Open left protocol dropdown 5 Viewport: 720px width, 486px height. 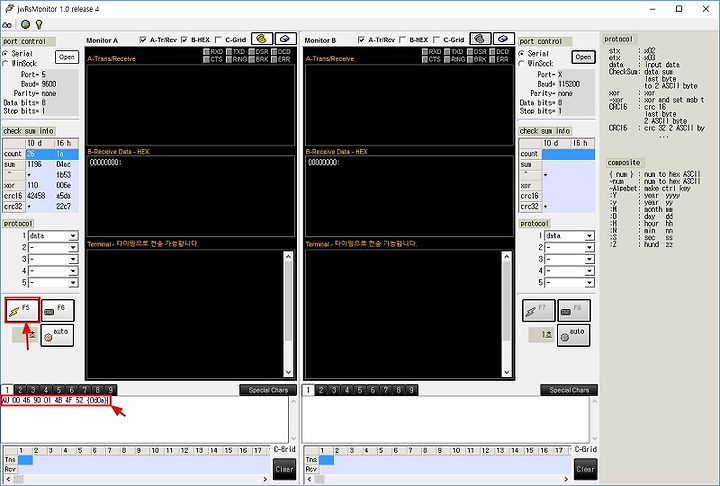tap(73, 283)
